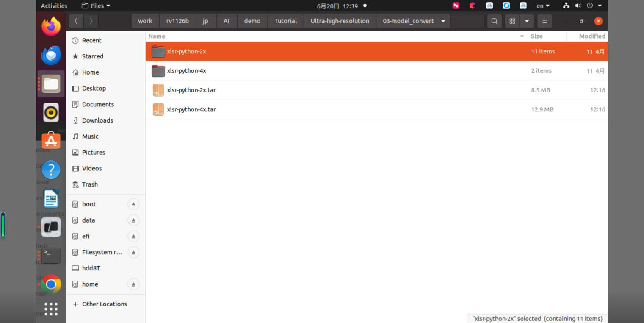Eject the efi volume

pyautogui.click(x=133, y=237)
